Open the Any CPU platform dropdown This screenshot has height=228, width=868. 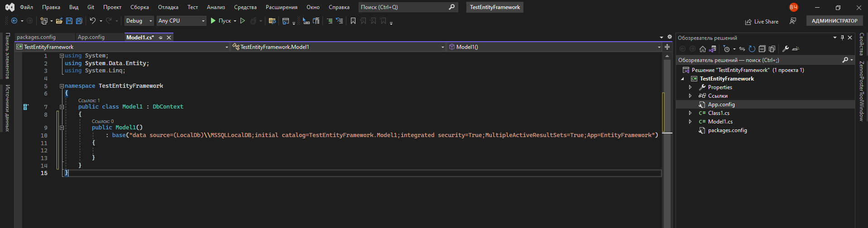181,21
